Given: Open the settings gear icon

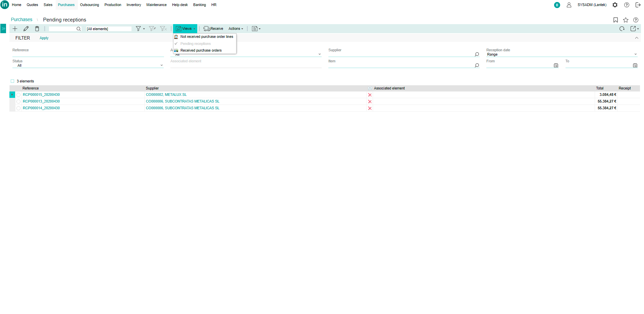Looking at the screenshot, I should pos(615,5).
